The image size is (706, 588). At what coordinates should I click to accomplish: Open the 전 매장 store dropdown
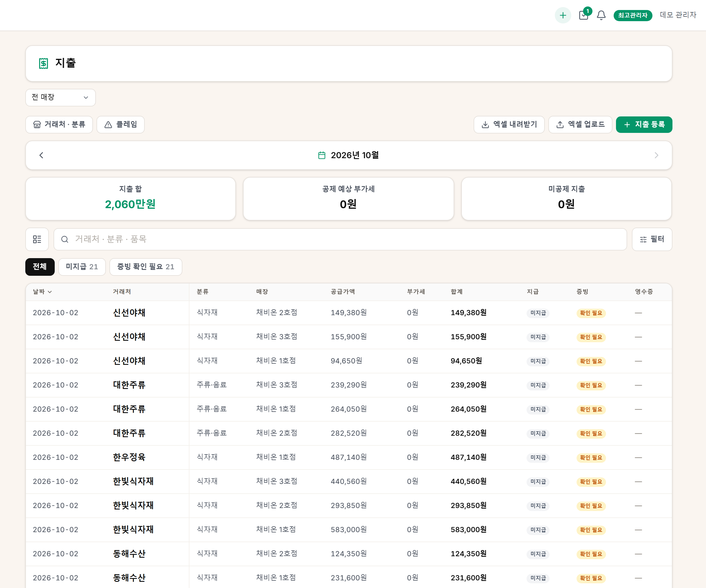61,97
